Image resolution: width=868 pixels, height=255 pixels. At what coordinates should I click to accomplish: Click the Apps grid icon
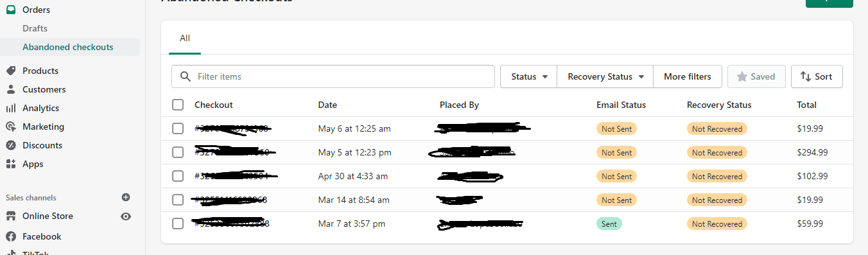click(x=11, y=164)
